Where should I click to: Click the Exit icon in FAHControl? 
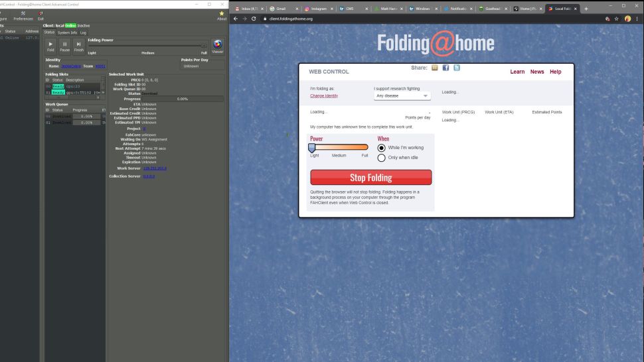coord(40,15)
